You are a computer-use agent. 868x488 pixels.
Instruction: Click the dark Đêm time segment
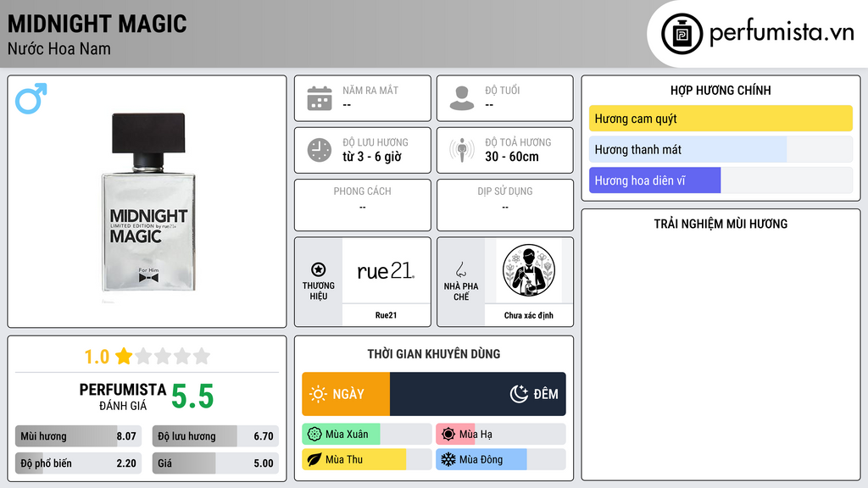(478, 394)
